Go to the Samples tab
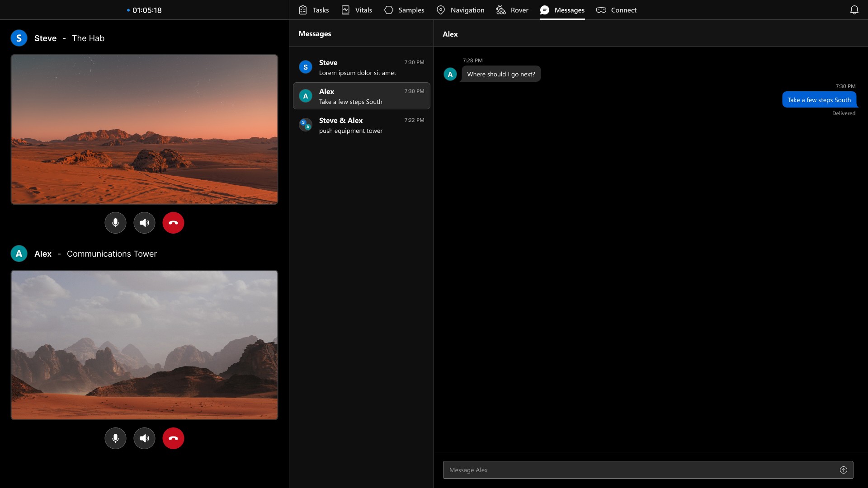 404,10
